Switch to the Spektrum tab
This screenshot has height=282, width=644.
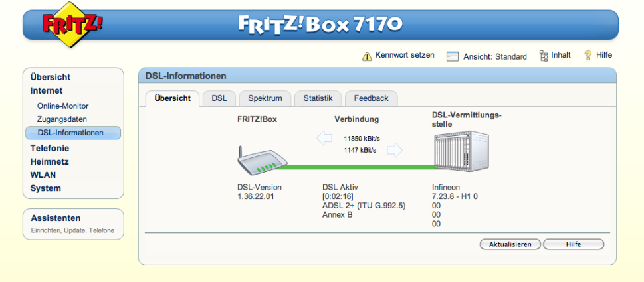point(265,98)
